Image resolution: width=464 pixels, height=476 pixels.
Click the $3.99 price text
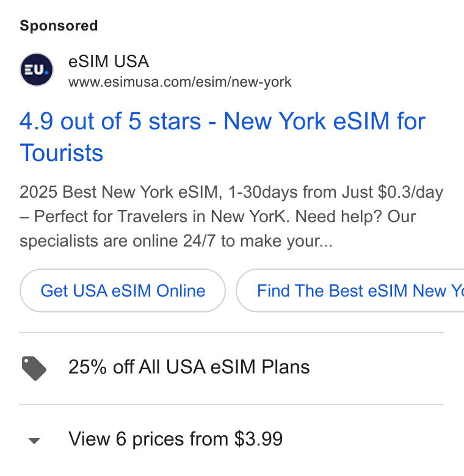click(x=258, y=439)
